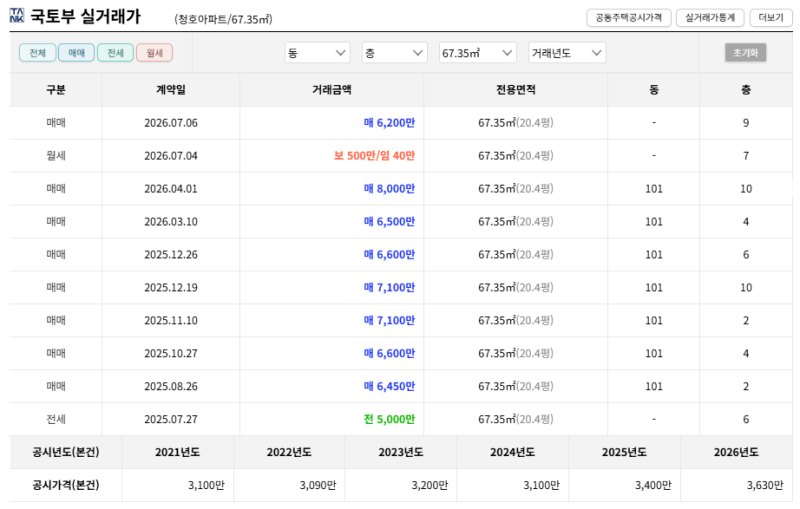Select the 월세 filter tab

pos(155,53)
